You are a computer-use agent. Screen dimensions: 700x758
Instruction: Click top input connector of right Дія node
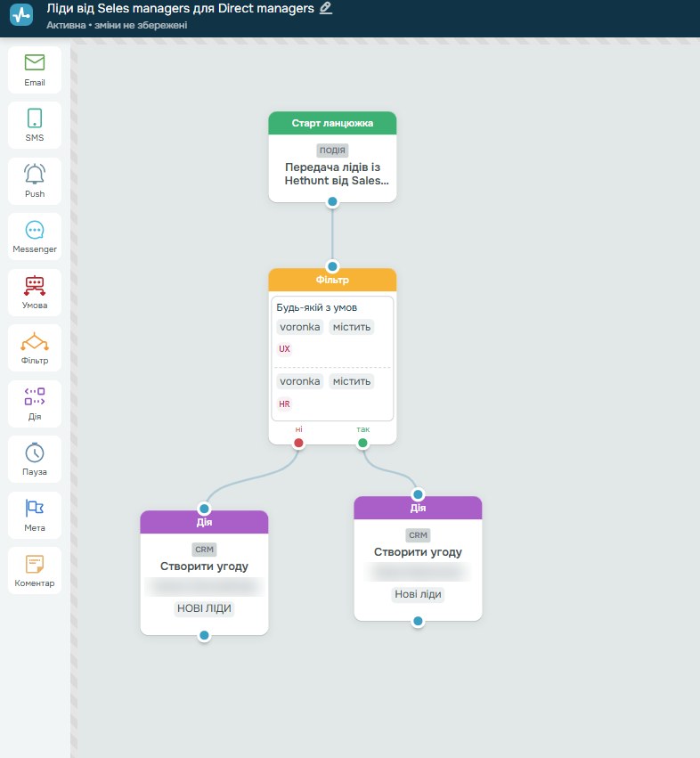click(x=419, y=494)
